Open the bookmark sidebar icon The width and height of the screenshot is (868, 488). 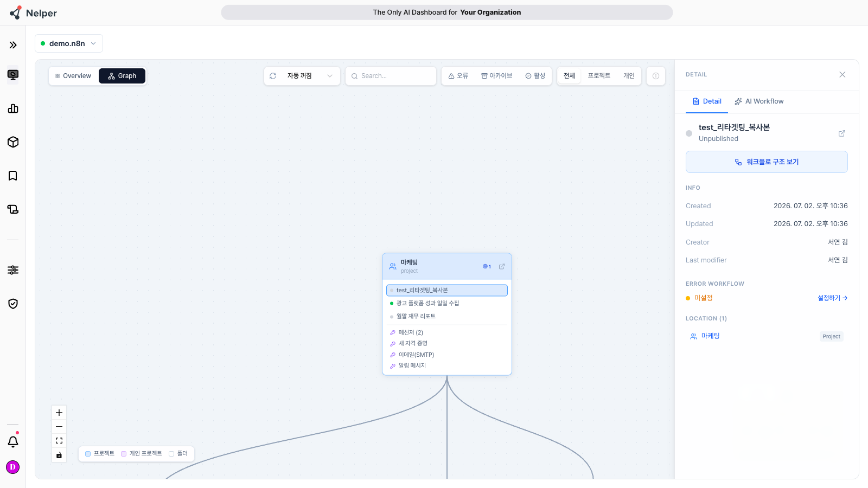(13, 176)
